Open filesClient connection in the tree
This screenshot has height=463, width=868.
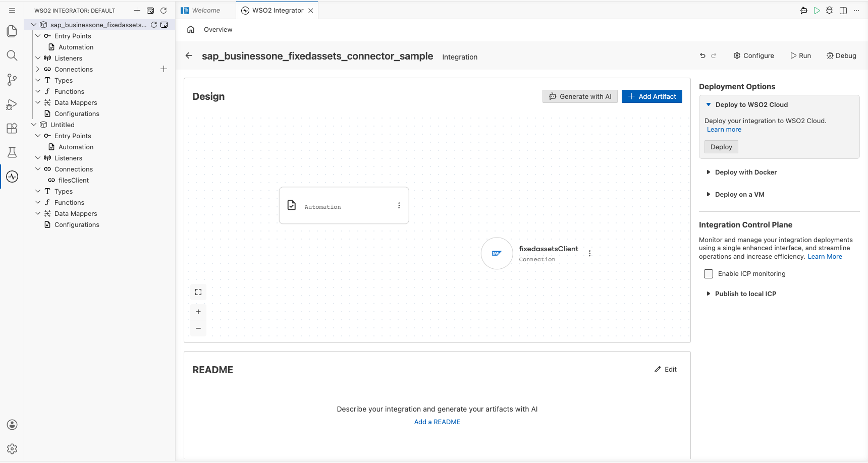pyautogui.click(x=74, y=180)
